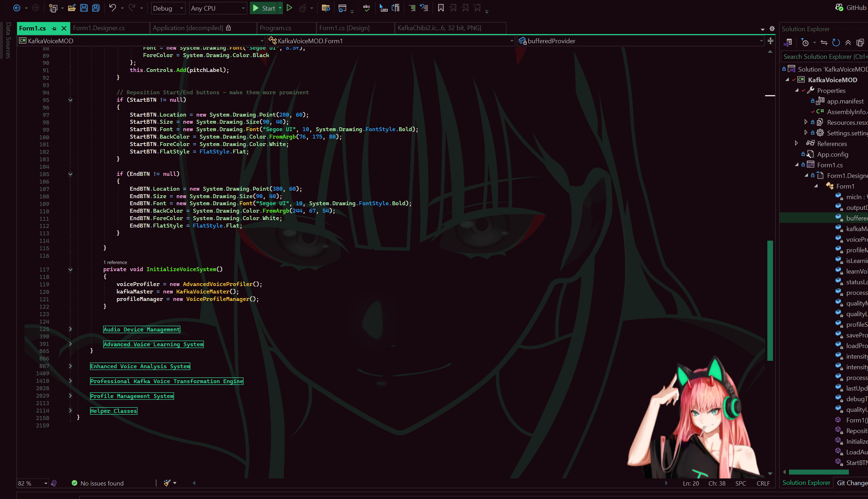This screenshot has height=499, width=868.
Task: Click the display-selection indent icon in the toolbar
Action: (x=383, y=8)
